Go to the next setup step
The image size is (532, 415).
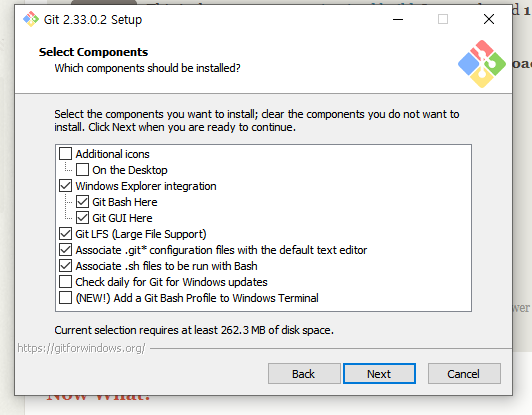tap(379, 374)
